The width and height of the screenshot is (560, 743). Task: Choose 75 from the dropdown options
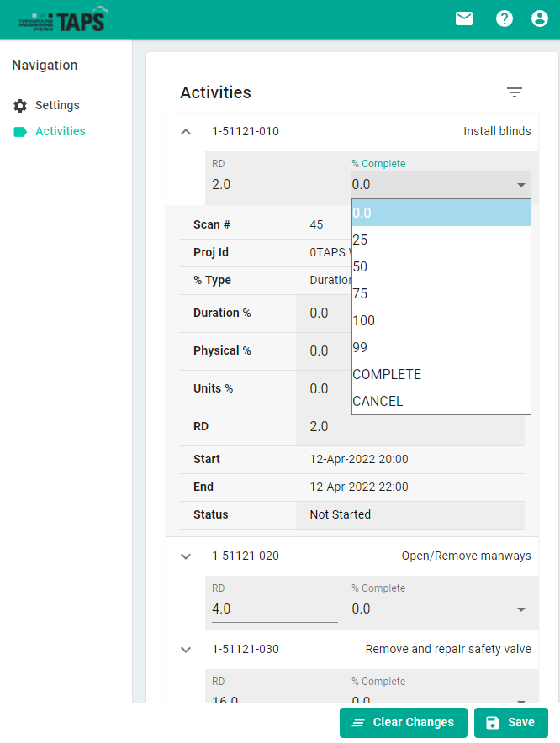(x=441, y=293)
